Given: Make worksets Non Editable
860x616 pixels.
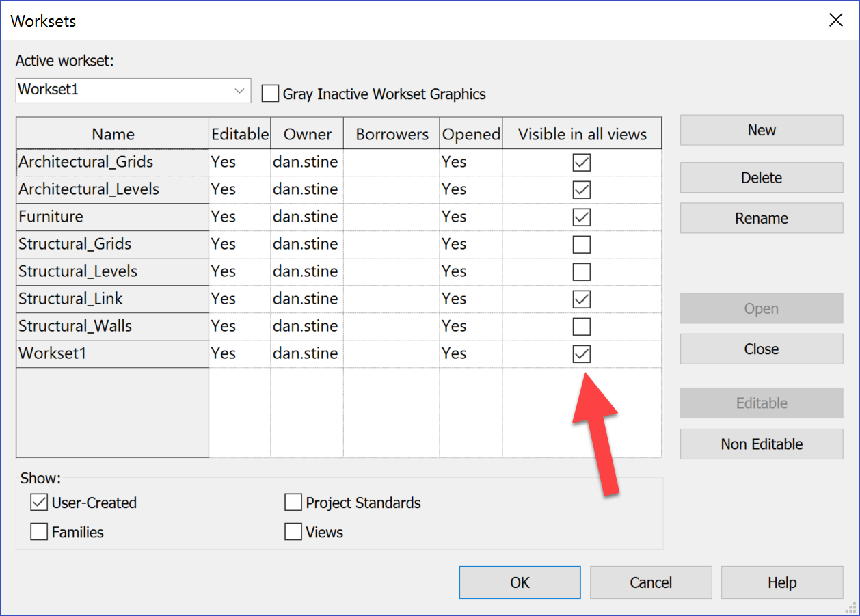Looking at the screenshot, I should click(761, 444).
